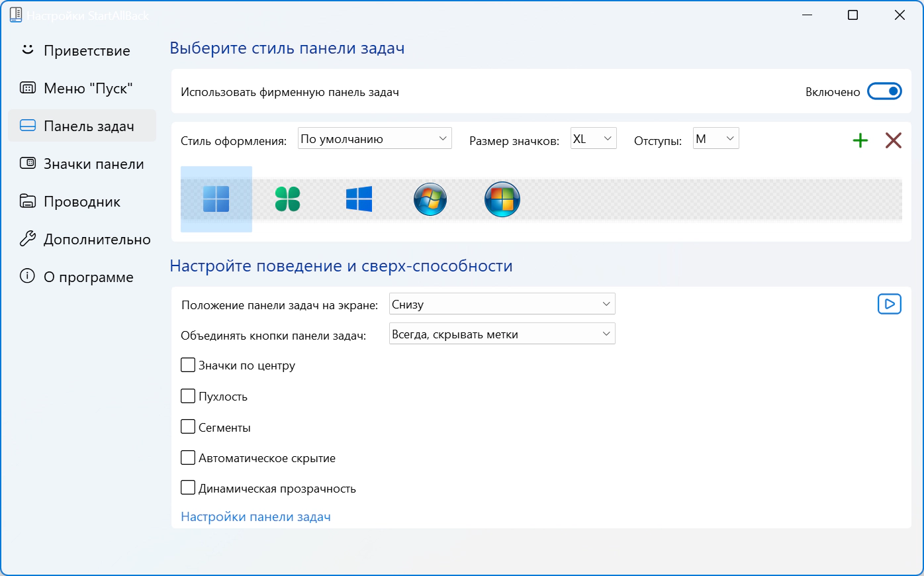The height and width of the screenshot is (576, 924).
Task: Check the Пухлость option
Action: pos(188,396)
